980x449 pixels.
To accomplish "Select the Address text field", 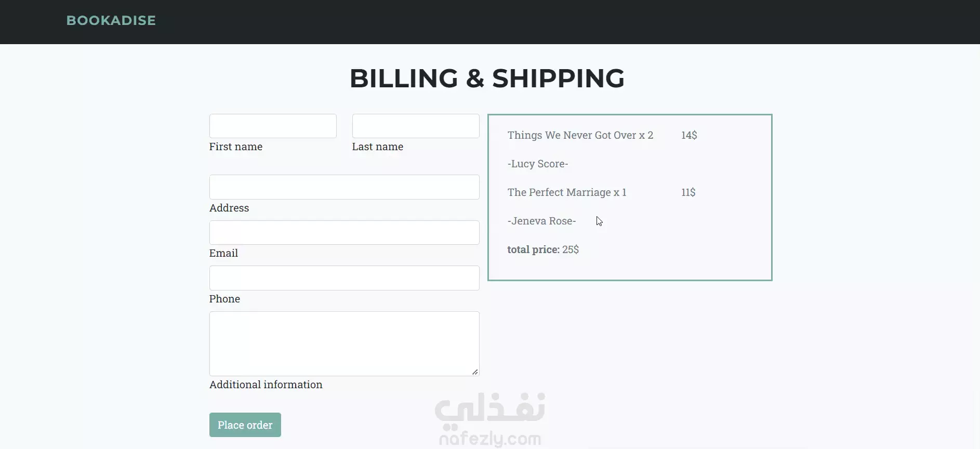I will (344, 187).
